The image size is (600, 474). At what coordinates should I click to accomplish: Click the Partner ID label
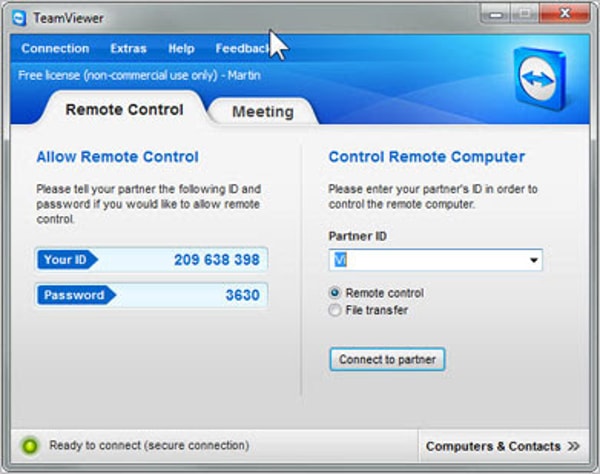point(357,236)
